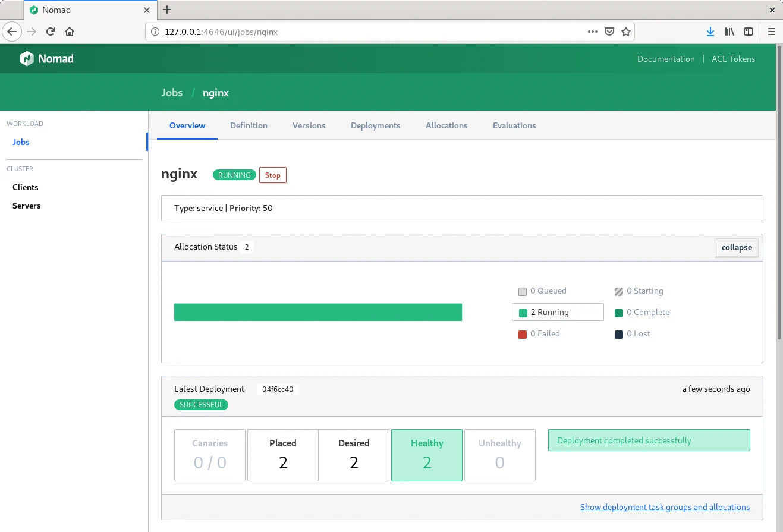The image size is (783, 532).
Task: Open the library icon in the toolbar
Action: pyautogui.click(x=729, y=32)
